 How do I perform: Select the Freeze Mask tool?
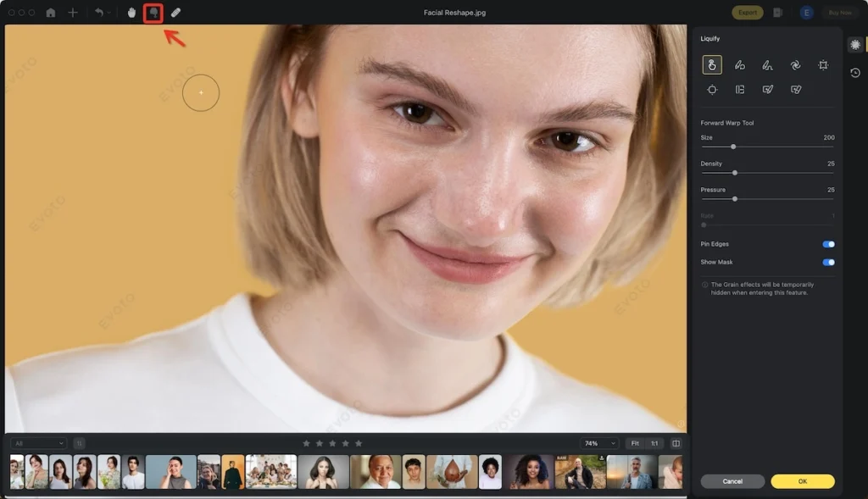(767, 90)
